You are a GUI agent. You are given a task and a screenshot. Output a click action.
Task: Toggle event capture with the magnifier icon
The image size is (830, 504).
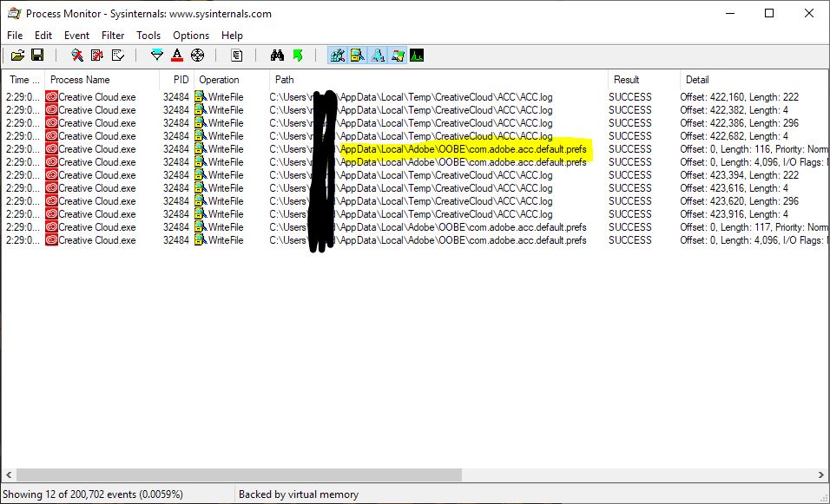pos(77,55)
